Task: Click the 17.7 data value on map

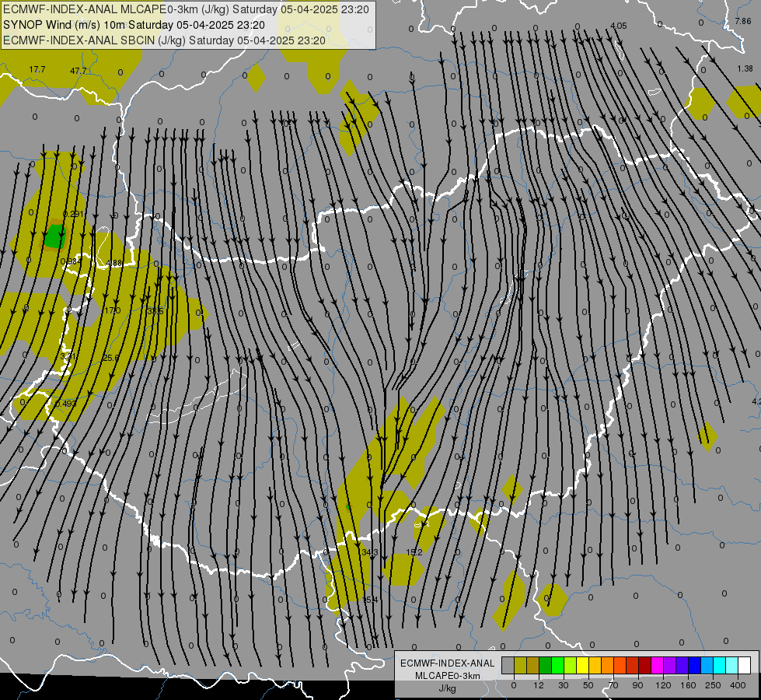Action: (37, 69)
